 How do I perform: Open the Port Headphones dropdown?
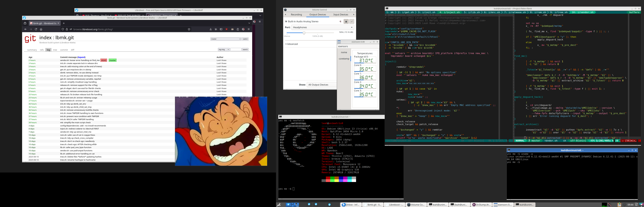point(323,27)
